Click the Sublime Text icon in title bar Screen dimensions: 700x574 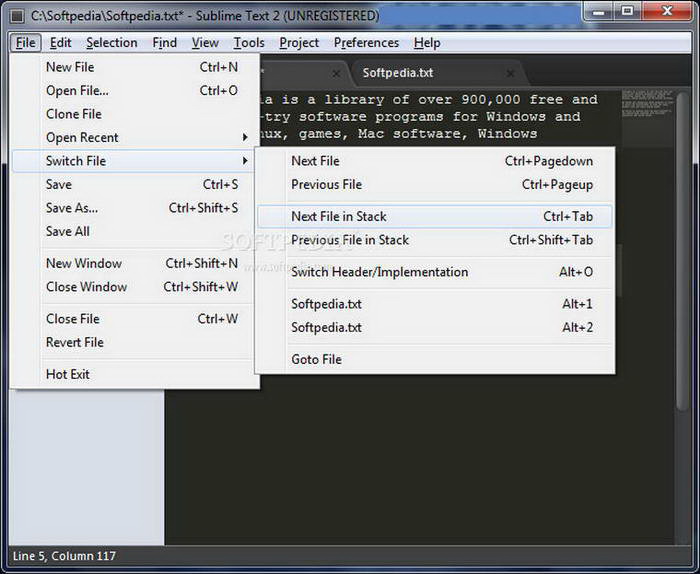click(17, 15)
